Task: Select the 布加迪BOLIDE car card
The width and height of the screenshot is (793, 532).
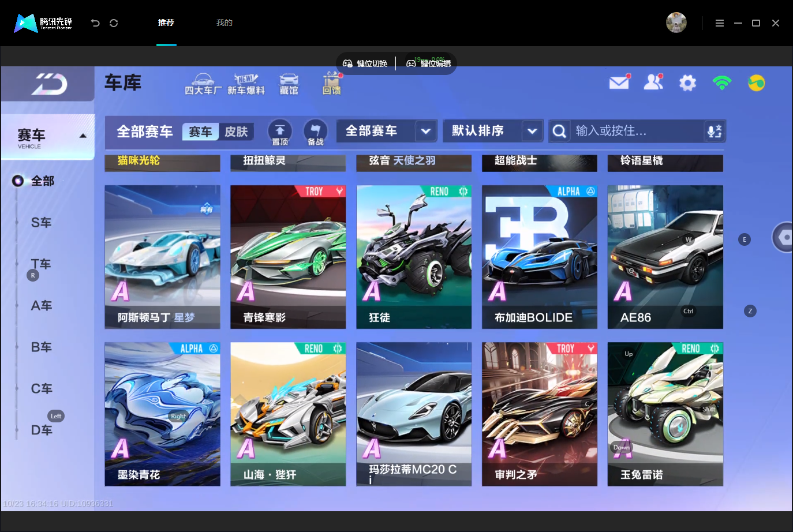Action: click(x=540, y=257)
